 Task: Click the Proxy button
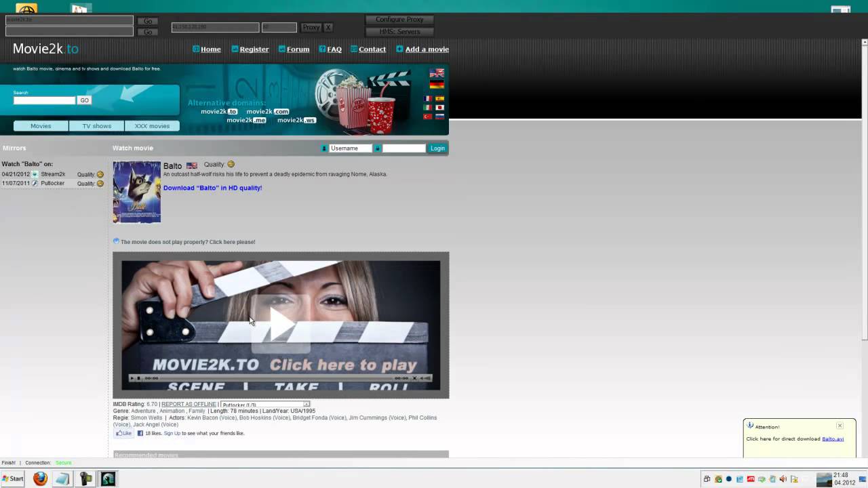[311, 28]
